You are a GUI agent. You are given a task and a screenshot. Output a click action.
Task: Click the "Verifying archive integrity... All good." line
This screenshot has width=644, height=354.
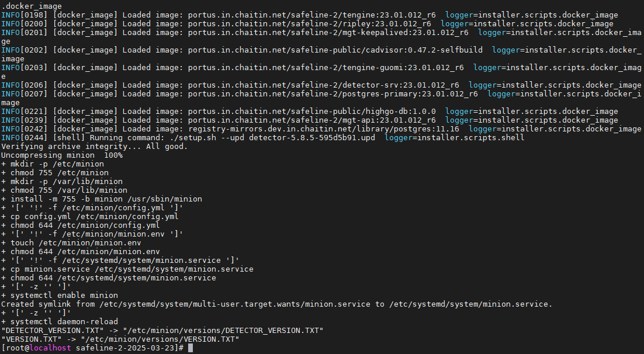[x=94, y=147]
